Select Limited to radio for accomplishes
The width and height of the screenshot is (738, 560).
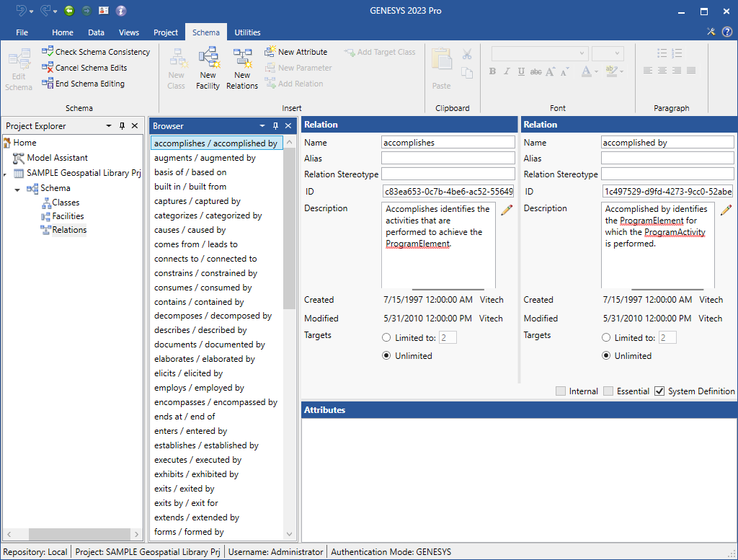click(386, 337)
